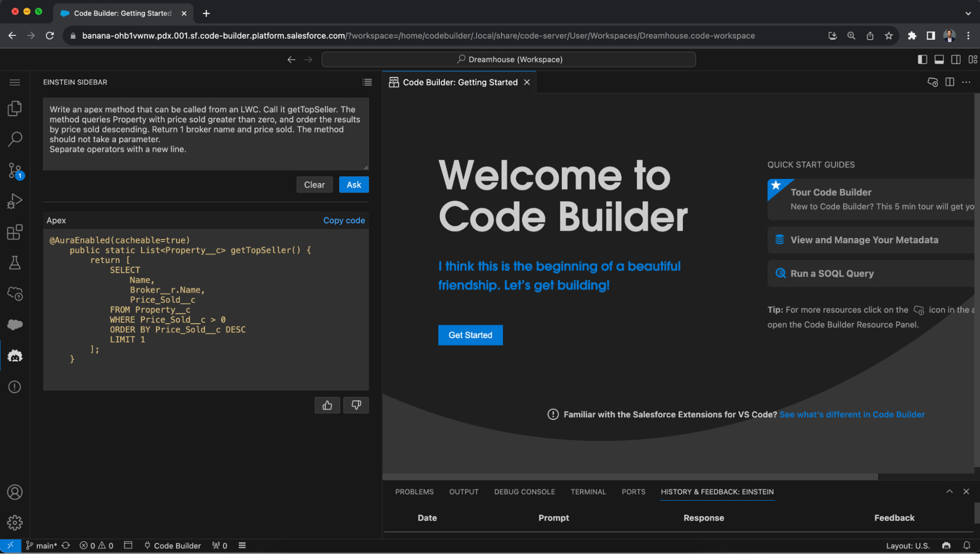Image resolution: width=980 pixels, height=554 pixels.
Task: Collapse the History & Feedback panel chevron
Action: pos(949,491)
